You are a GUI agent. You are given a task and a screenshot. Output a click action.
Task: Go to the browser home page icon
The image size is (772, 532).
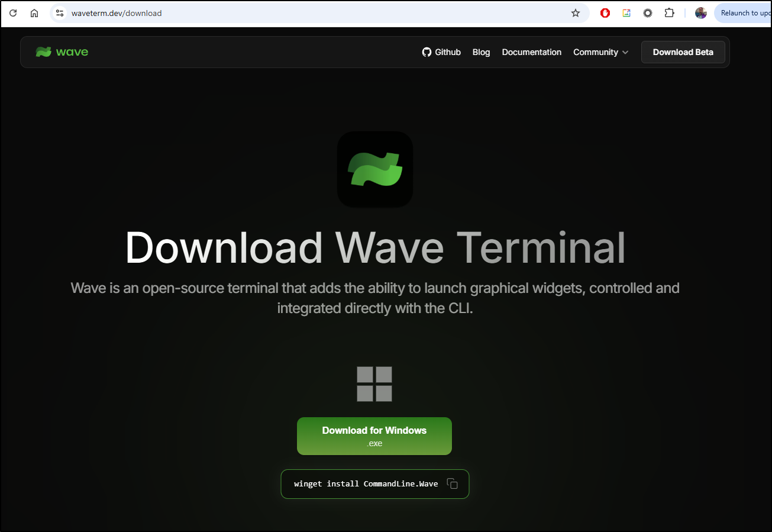[34, 13]
